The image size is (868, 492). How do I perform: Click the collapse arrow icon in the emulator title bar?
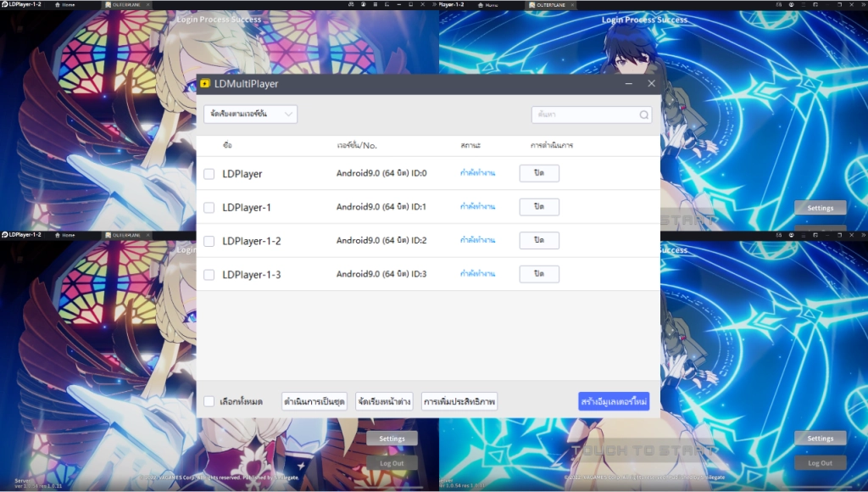[435, 4]
